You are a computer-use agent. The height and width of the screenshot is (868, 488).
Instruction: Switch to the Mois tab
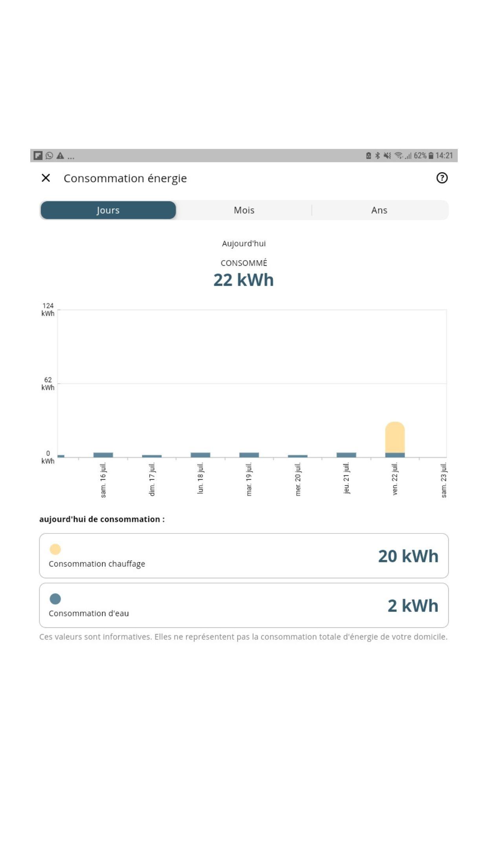click(x=244, y=210)
